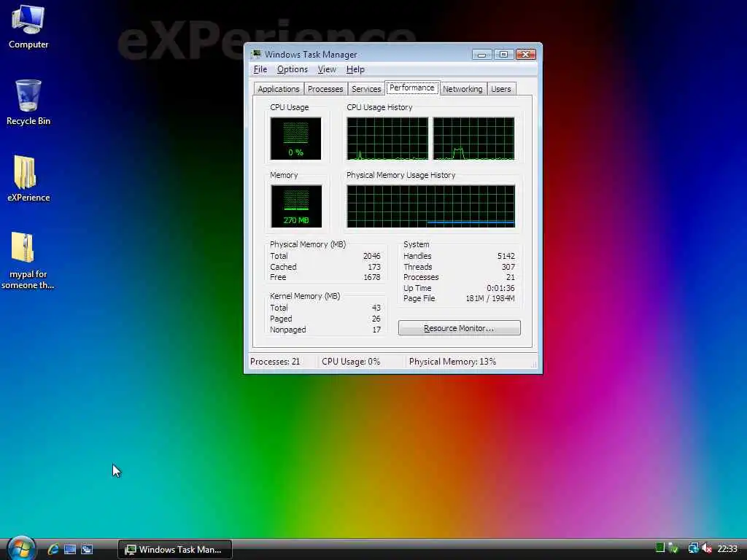
Task: Switch to the Processes tab
Action: pos(325,89)
